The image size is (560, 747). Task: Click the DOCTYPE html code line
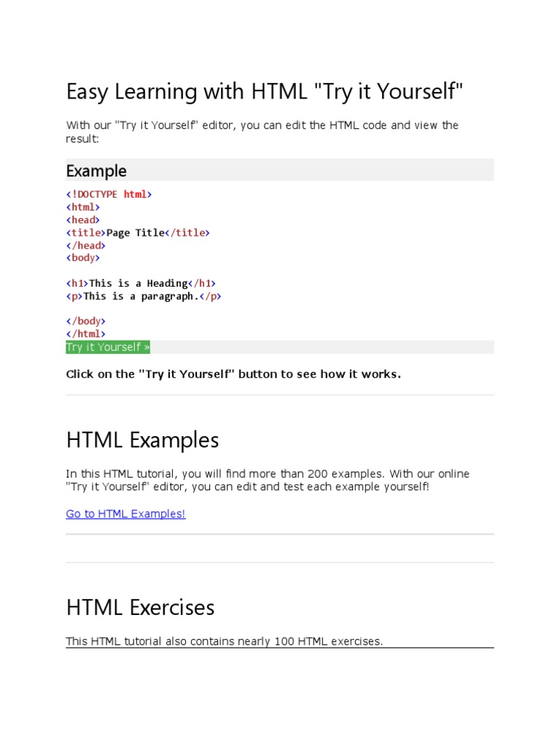point(109,194)
